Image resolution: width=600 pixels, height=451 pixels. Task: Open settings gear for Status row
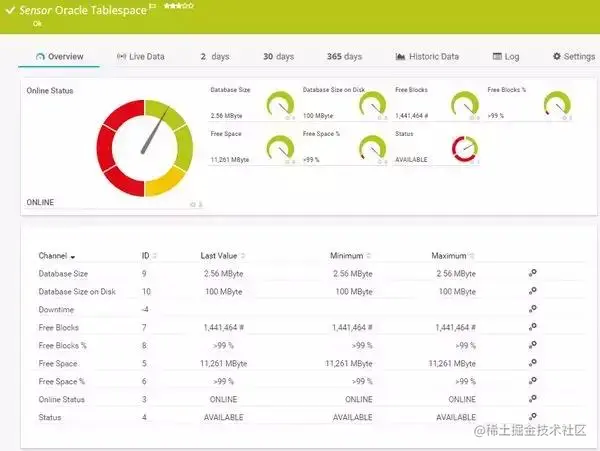click(x=532, y=416)
